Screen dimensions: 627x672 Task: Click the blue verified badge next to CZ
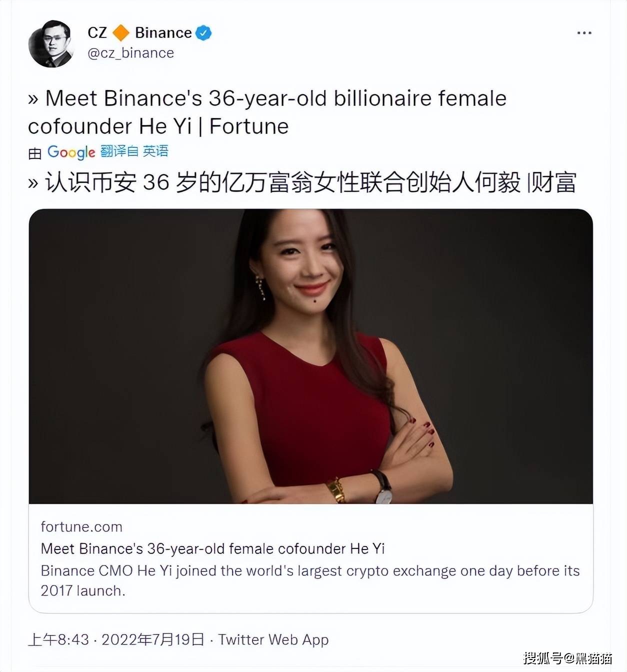pyautogui.click(x=203, y=32)
